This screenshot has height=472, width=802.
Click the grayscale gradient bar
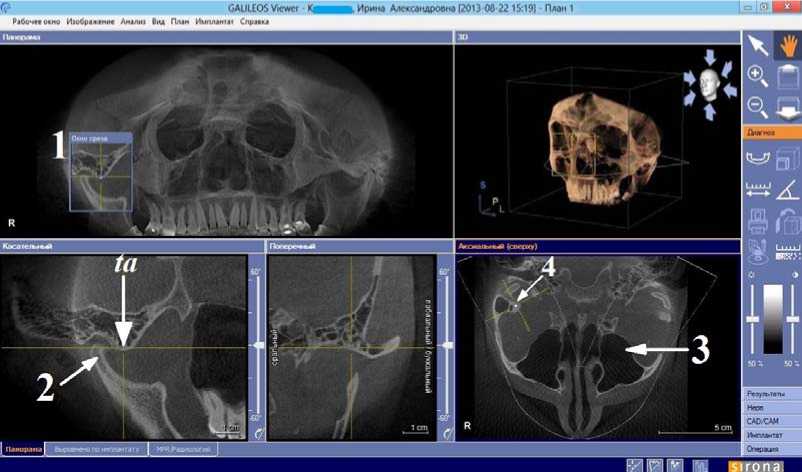(772, 319)
